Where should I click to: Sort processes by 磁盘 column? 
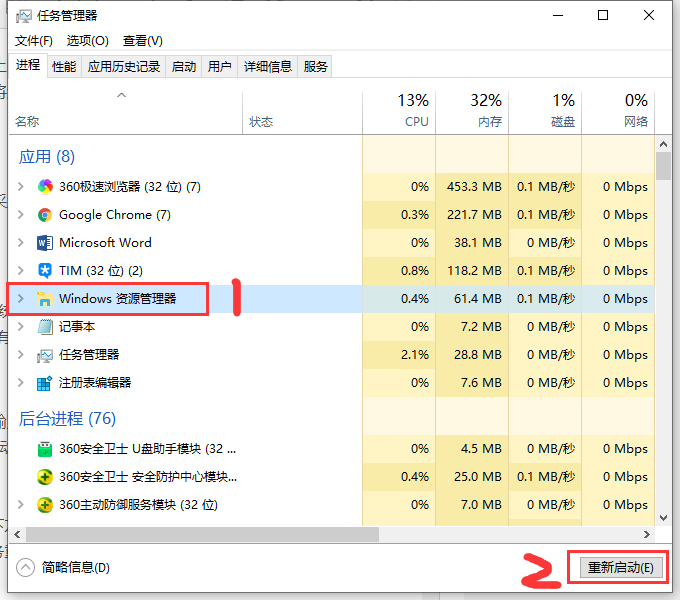545,113
